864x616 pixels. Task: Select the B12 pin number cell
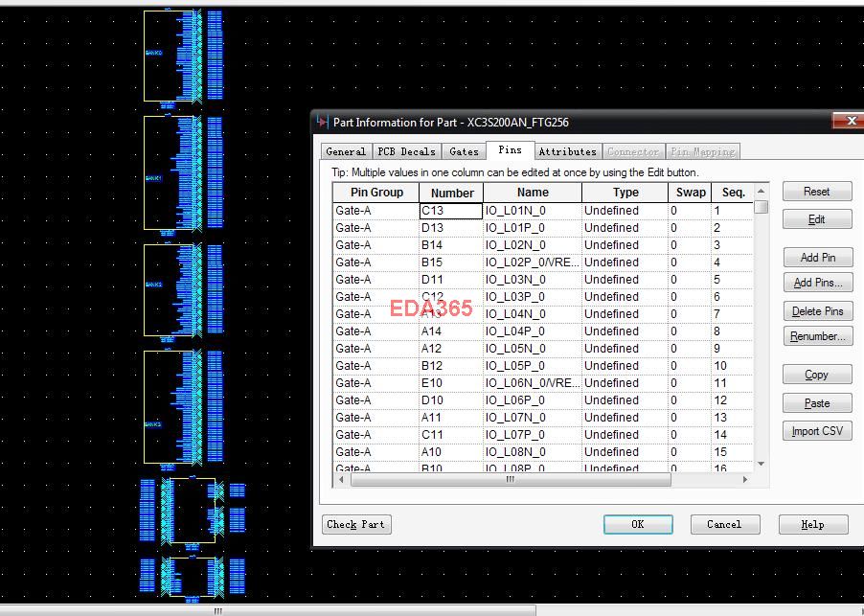[x=451, y=366]
